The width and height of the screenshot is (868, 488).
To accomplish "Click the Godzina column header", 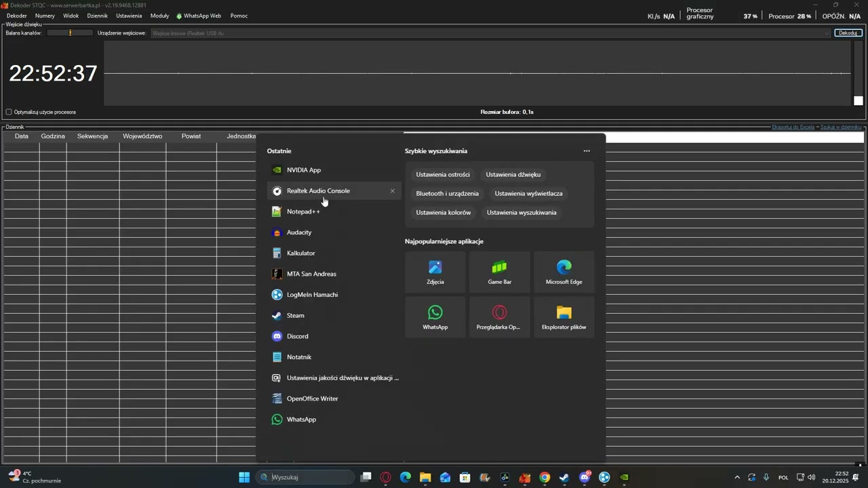I will click(x=53, y=136).
